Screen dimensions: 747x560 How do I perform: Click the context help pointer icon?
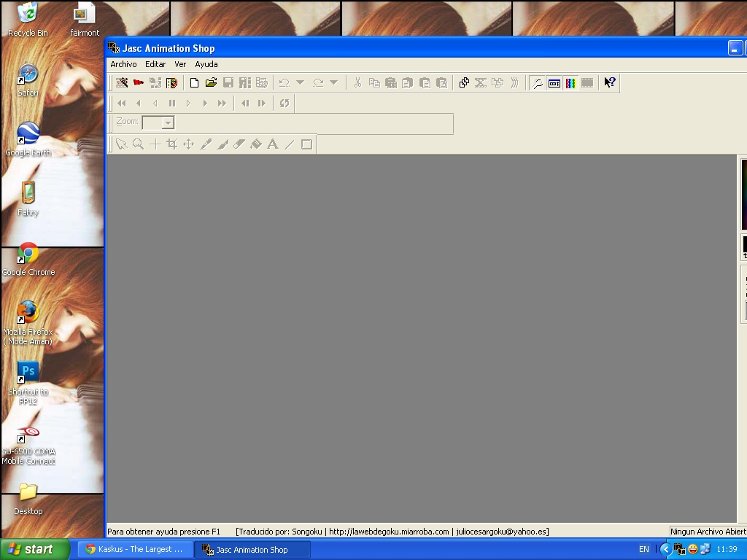tap(610, 83)
